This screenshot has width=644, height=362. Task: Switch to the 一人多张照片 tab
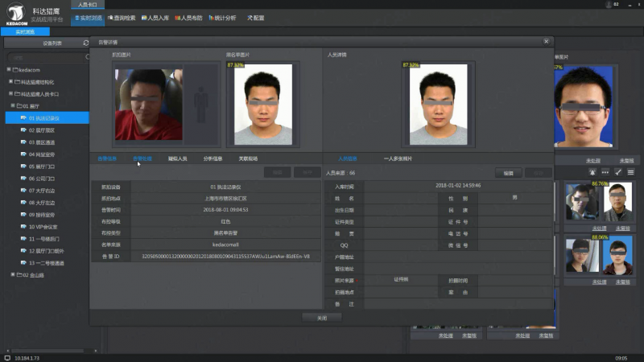pyautogui.click(x=398, y=158)
